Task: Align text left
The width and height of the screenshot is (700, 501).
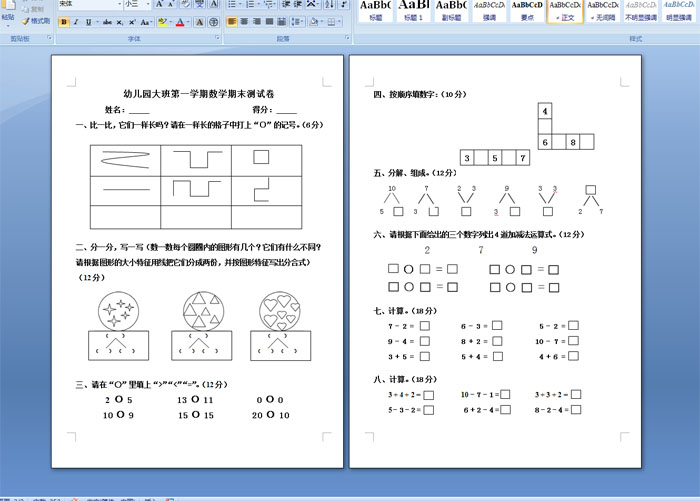Action: [x=232, y=21]
